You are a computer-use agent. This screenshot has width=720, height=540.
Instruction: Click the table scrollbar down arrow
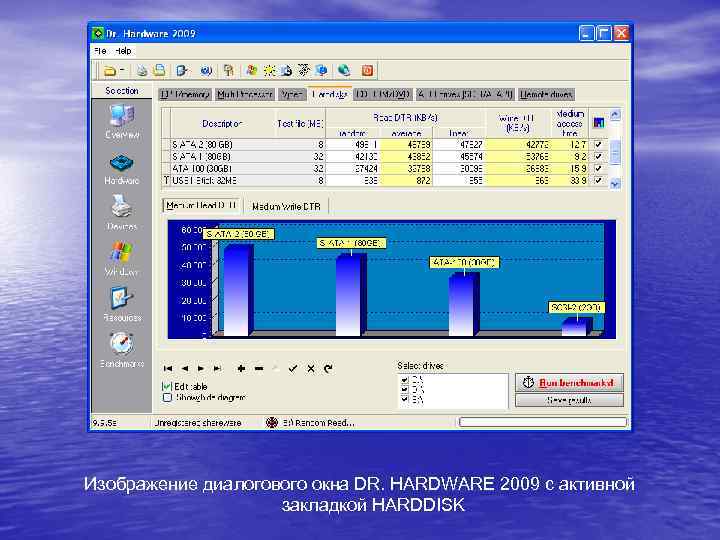[615, 184]
